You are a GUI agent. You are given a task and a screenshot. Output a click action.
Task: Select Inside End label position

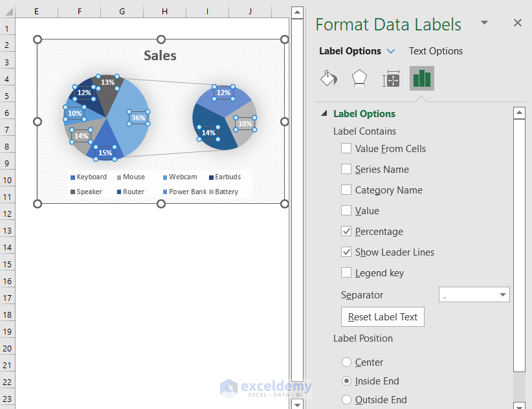[346, 381]
